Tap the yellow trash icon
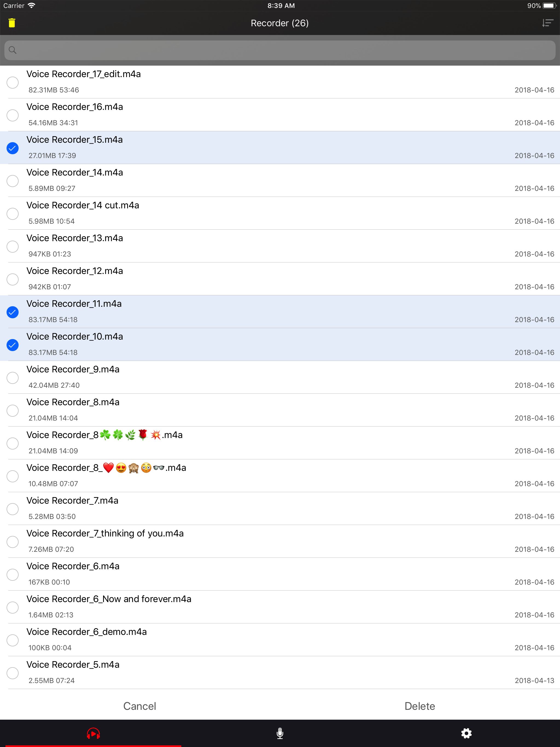The image size is (560, 747). click(x=12, y=23)
